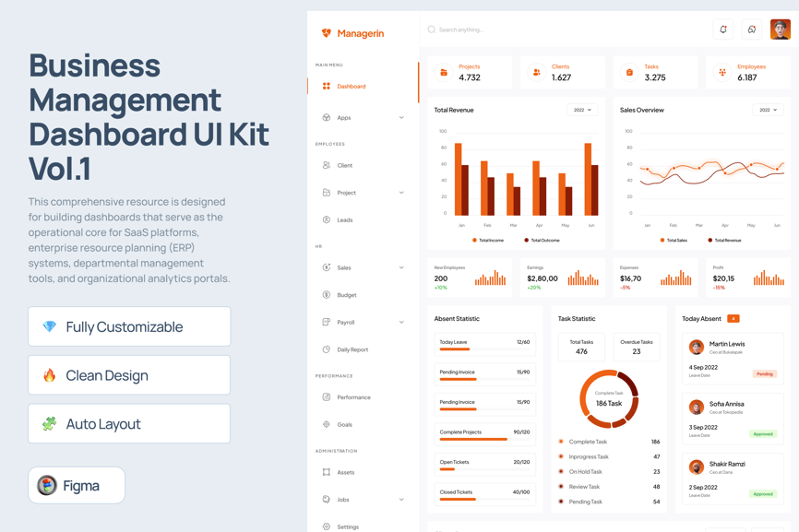Click the Today Leave progress bar

click(x=484, y=349)
